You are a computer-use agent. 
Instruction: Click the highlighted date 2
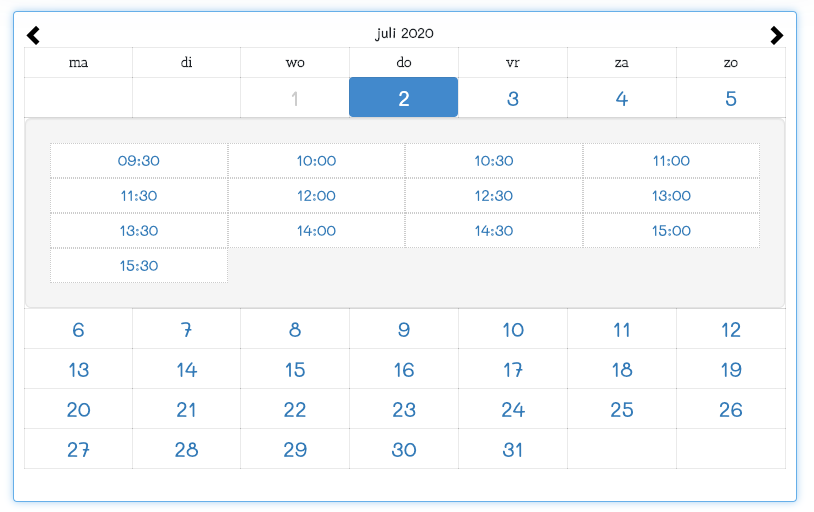point(403,98)
